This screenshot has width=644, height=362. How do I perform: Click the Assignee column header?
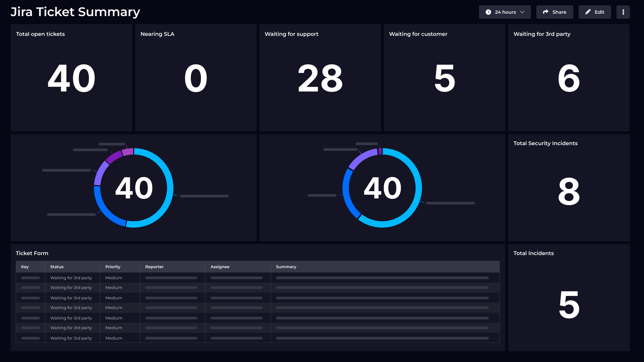[220, 267]
